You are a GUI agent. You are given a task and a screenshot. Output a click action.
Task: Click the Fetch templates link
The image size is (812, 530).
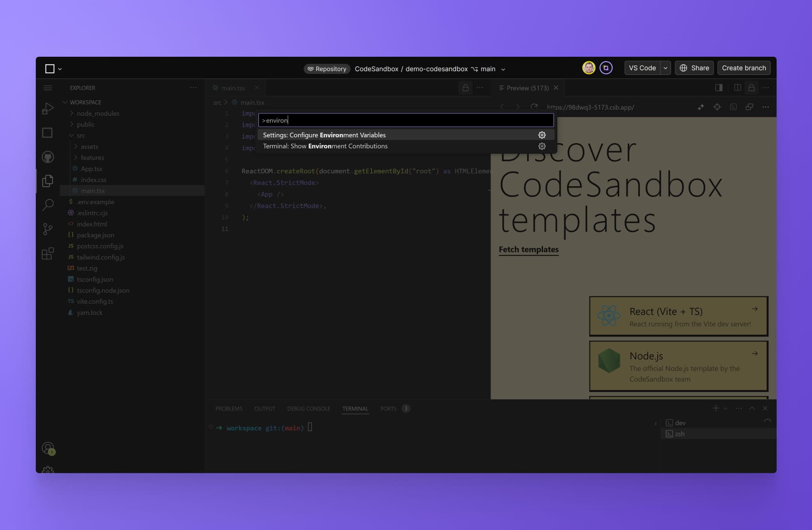[528, 250]
